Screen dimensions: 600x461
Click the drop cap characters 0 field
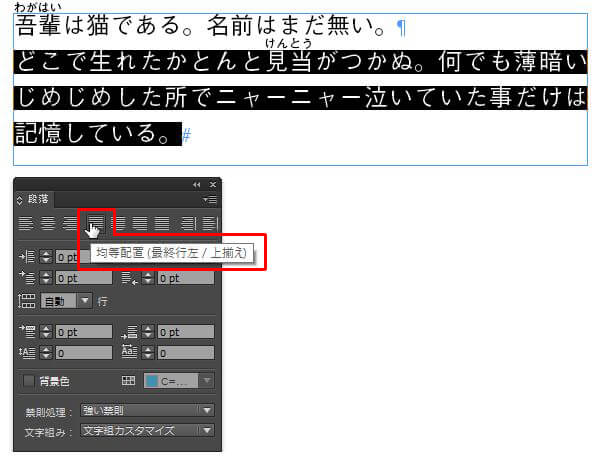point(186,352)
